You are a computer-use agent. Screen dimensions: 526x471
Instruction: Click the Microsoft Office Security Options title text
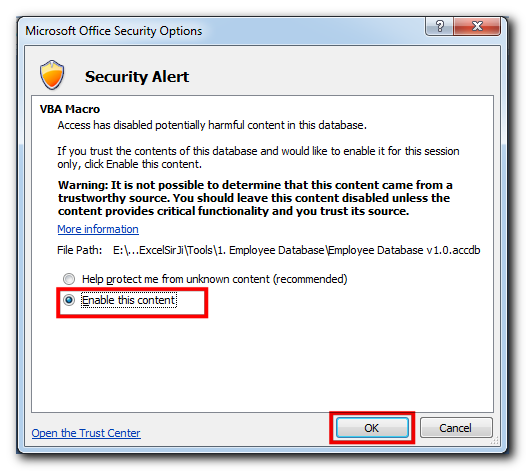tap(114, 31)
